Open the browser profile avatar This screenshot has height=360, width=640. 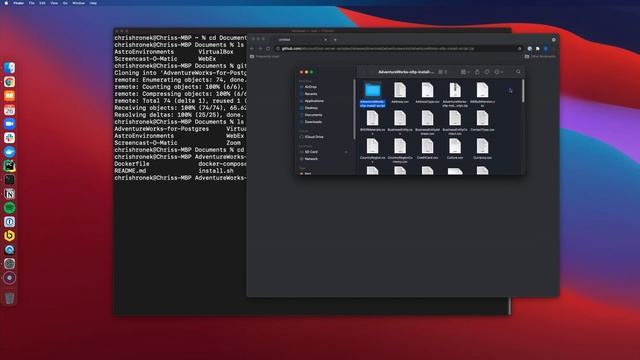pos(546,49)
